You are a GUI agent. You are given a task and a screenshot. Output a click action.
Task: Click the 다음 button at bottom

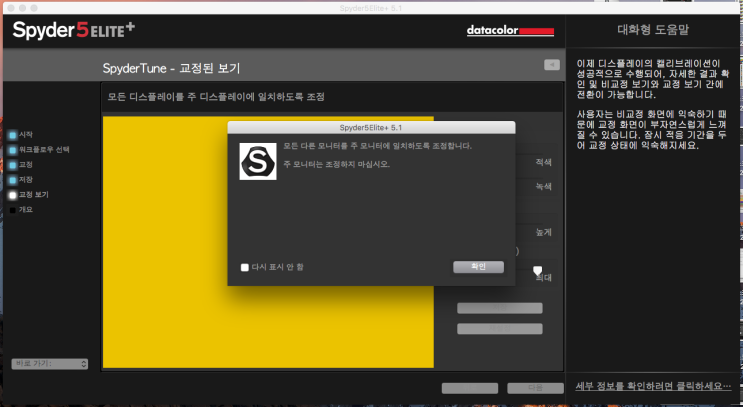pyautogui.click(x=535, y=388)
